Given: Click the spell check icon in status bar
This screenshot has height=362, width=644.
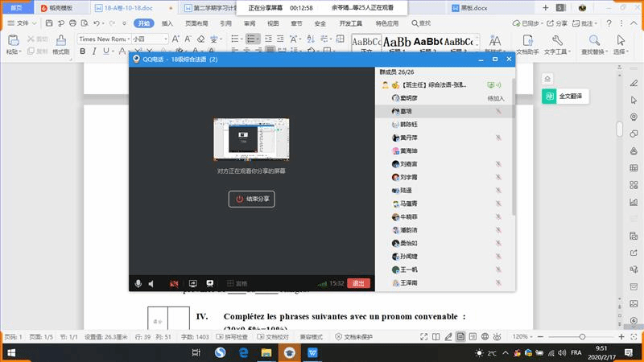Looking at the screenshot, I should point(227,336).
